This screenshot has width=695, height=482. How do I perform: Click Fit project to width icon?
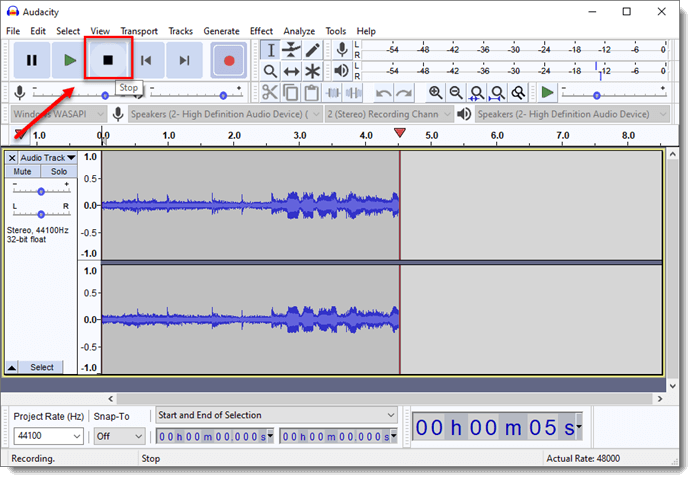497,93
